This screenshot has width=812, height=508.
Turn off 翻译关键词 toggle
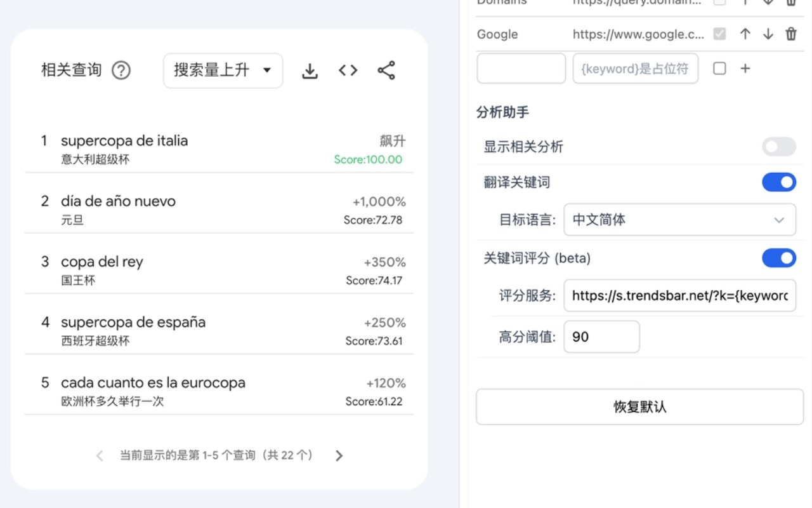pos(779,182)
